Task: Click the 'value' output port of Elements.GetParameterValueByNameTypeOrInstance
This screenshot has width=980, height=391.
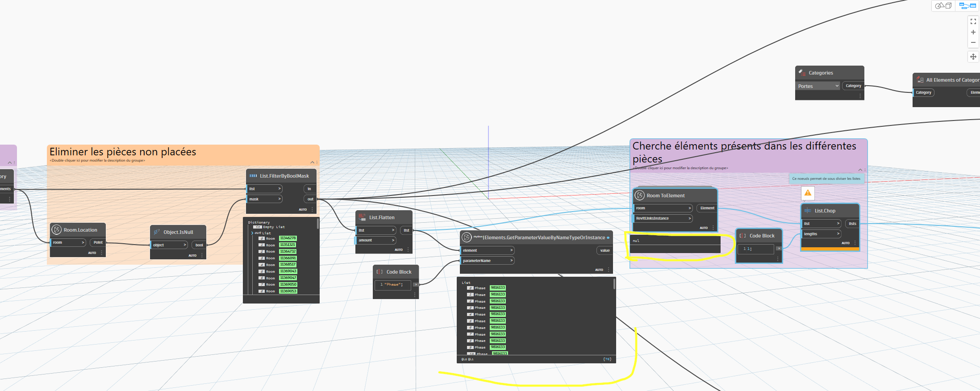Action: pos(605,250)
